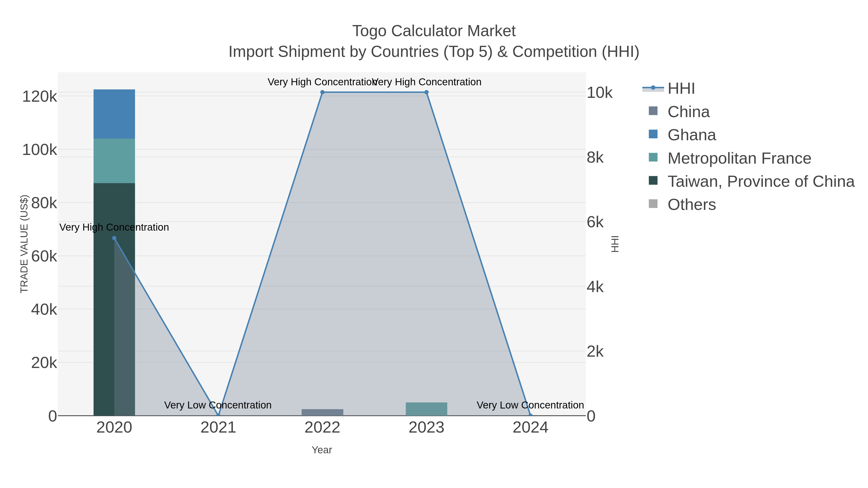
Task: Click the 2024 x-axis label
Action: coord(530,428)
